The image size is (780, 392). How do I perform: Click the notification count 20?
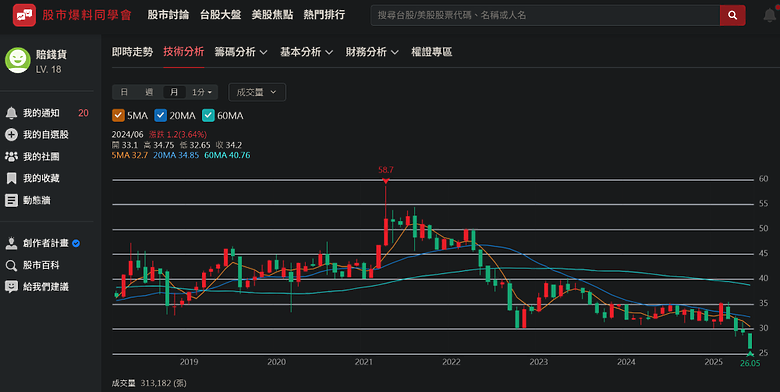click(83, 113)
